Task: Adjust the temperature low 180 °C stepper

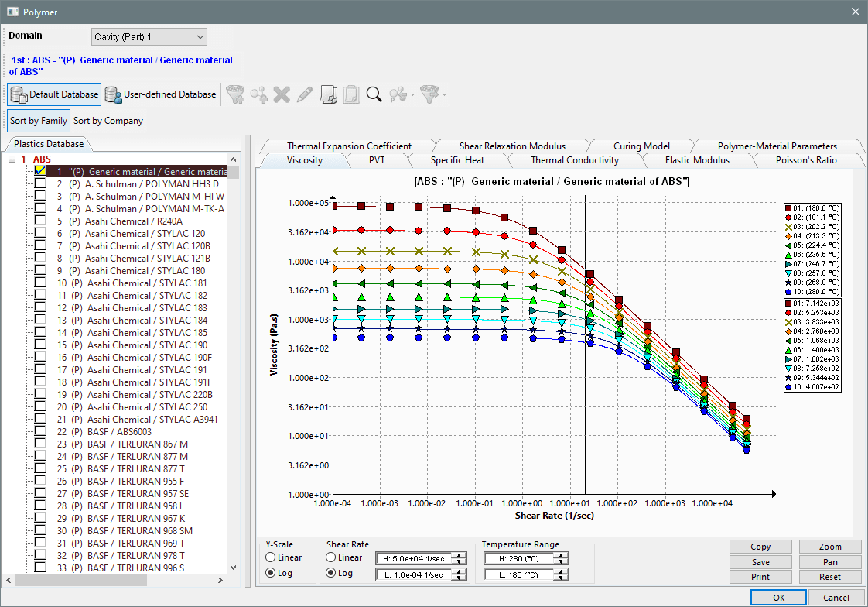Action: click(561, 575)
